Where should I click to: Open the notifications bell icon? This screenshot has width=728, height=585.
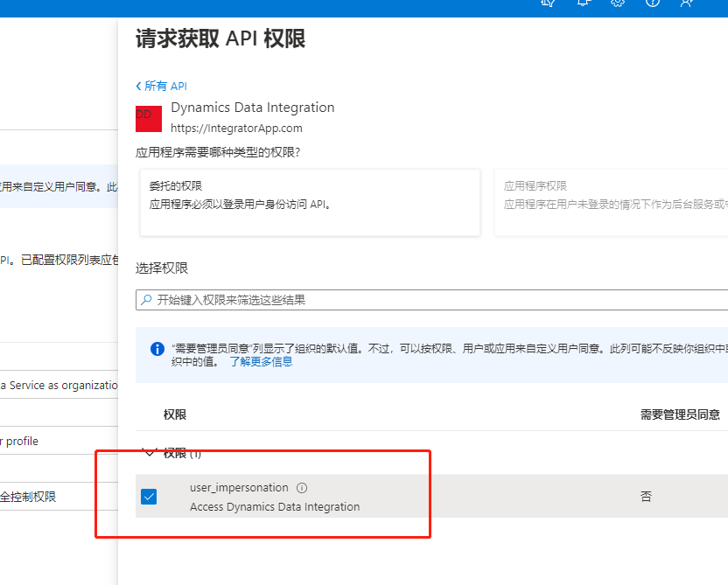[x=583, y=3]
